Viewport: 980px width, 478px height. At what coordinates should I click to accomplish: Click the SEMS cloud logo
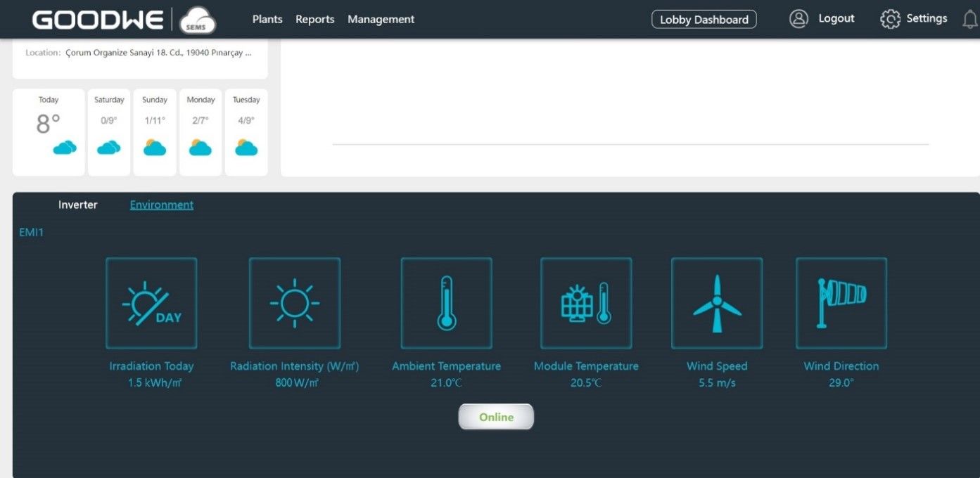tap(198, 20)
